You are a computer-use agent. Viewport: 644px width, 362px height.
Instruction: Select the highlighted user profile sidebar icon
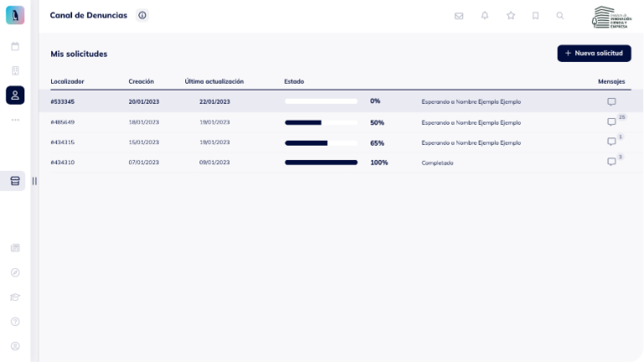coord(15,96)
